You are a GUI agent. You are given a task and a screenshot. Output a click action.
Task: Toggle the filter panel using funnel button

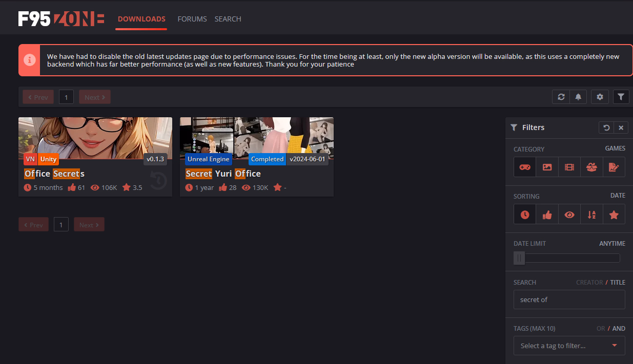621,97
